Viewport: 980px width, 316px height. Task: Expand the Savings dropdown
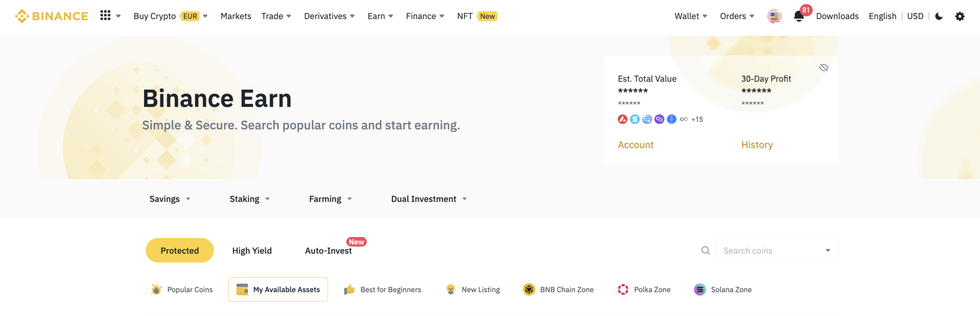[170, 199]
